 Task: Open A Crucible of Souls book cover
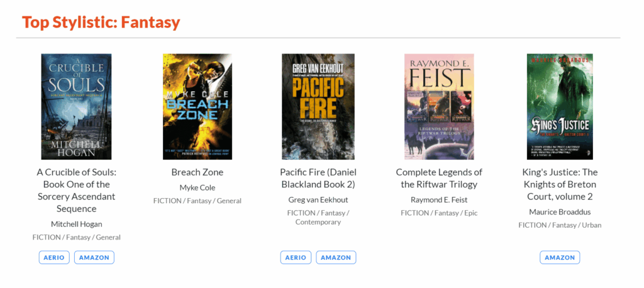coord(76,106)
